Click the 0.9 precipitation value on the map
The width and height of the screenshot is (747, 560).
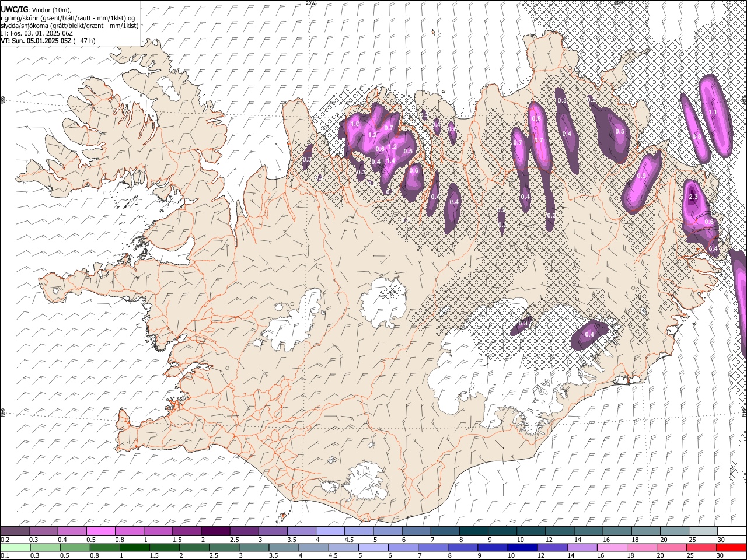pos(641,176)
